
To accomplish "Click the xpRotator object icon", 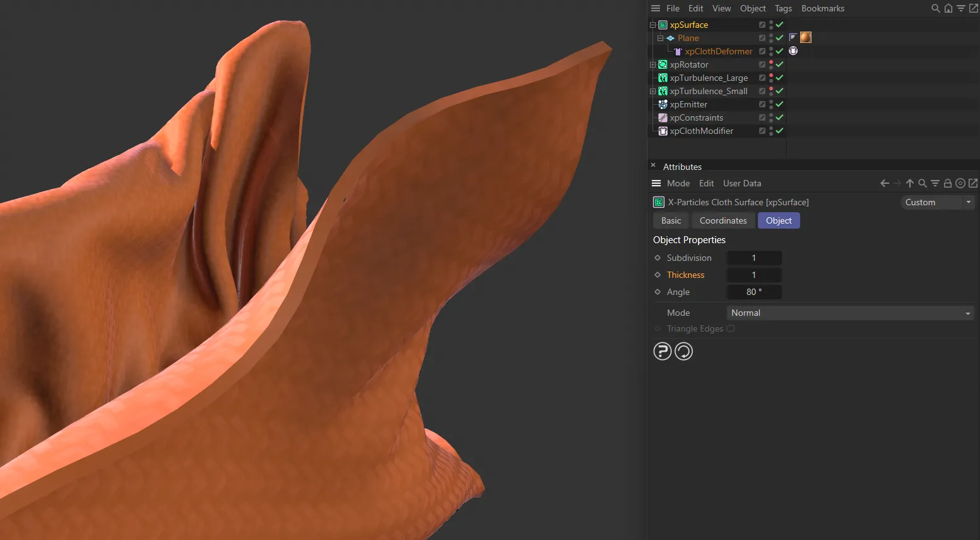I will (x=663, y=64).
